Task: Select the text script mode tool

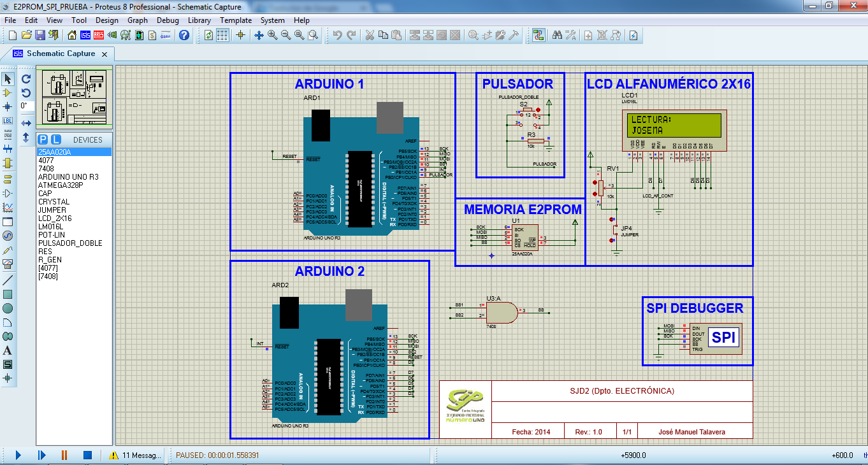Action: [x=8, y=134]
